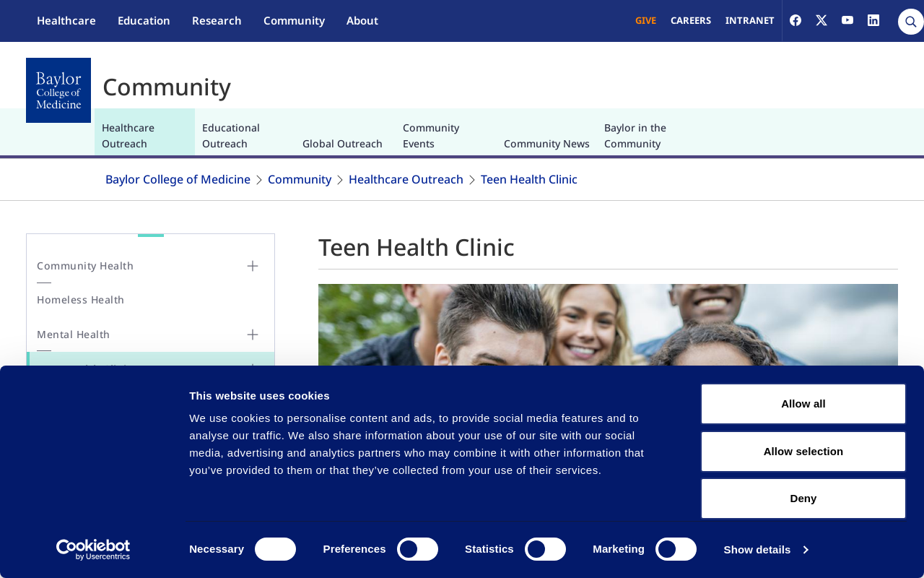Open the Cookiebot by Usercentrics logo
Screen dimensions: 924x578
93,550
